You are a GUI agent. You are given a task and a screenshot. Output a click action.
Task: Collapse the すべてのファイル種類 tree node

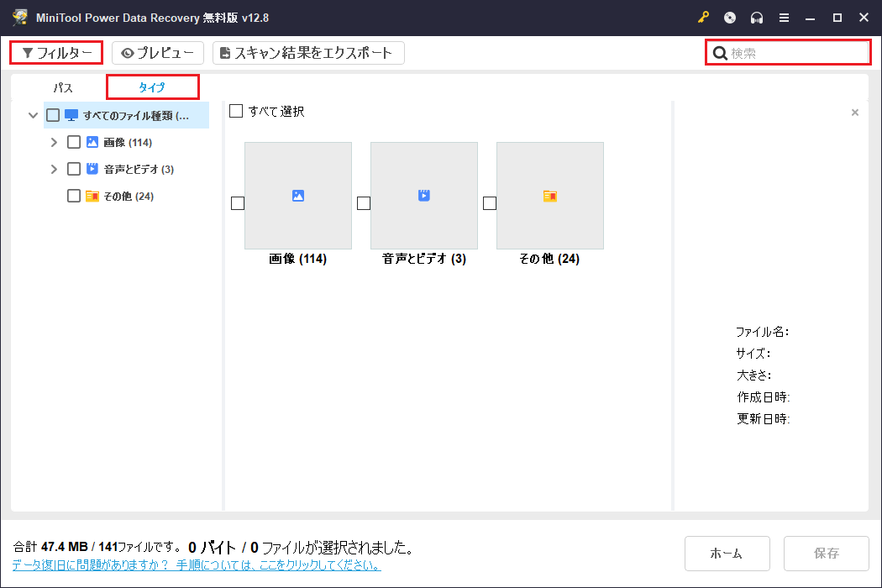tap(34, 115)
